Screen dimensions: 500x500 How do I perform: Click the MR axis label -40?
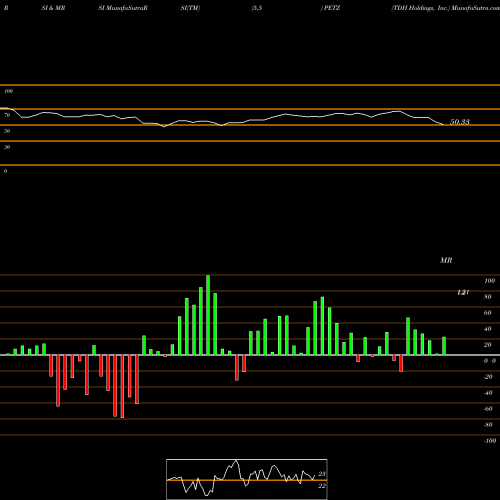coord(488,393)
